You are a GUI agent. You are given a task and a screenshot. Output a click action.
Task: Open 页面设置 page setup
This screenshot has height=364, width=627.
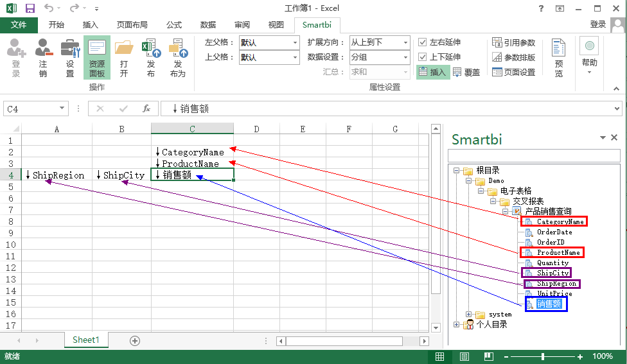click(x=513, y=72)
